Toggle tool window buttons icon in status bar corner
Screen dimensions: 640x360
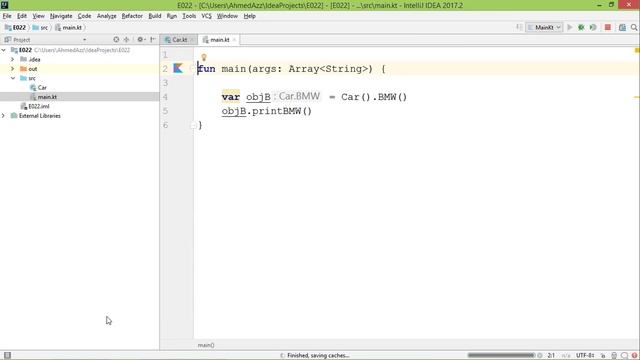[7, 356]
